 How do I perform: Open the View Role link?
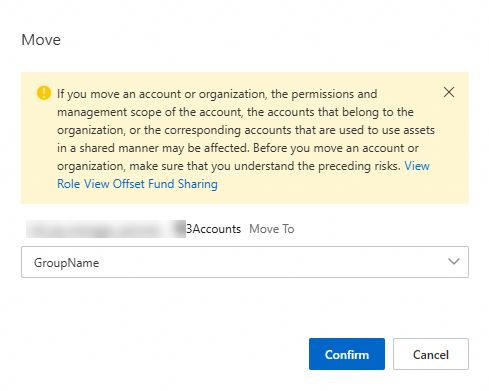pyautogui.click(x=417, y=166)
